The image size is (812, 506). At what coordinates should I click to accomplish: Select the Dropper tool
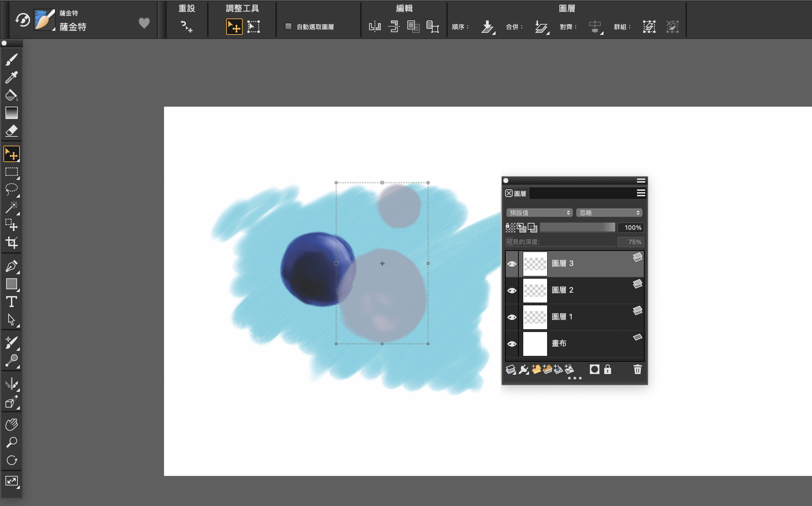pos(11,77)
